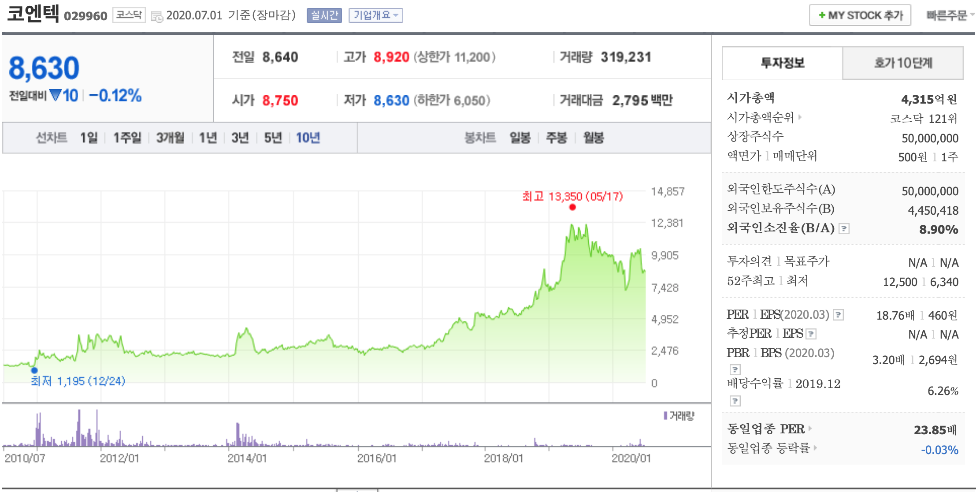This screenshot has width=980, height=492.
Task: Select the 3년 line chart period
Action: point(241,138)
